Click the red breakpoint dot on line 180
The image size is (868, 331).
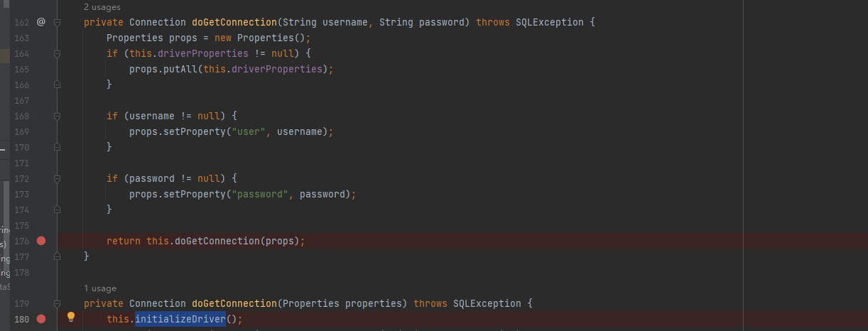41,319
